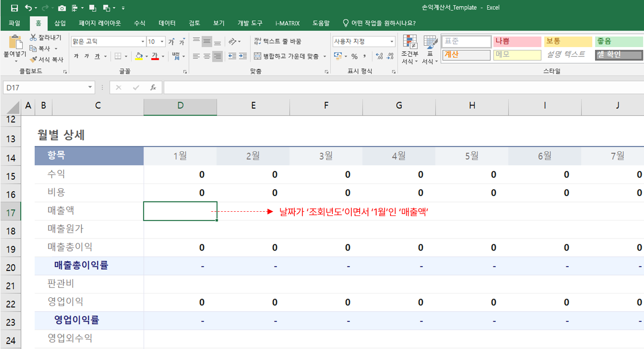Viewport: 644px width, 349px height.
Task: Click the insert function fx icon
Action: click(x=153, y=87)
